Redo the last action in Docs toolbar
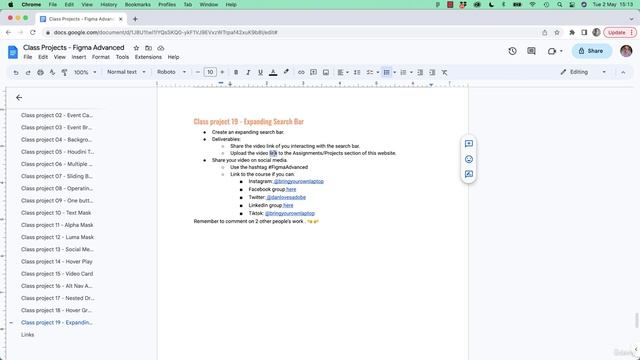The height and width of the screenshot is (360, 640). click(x=28, y=72)
